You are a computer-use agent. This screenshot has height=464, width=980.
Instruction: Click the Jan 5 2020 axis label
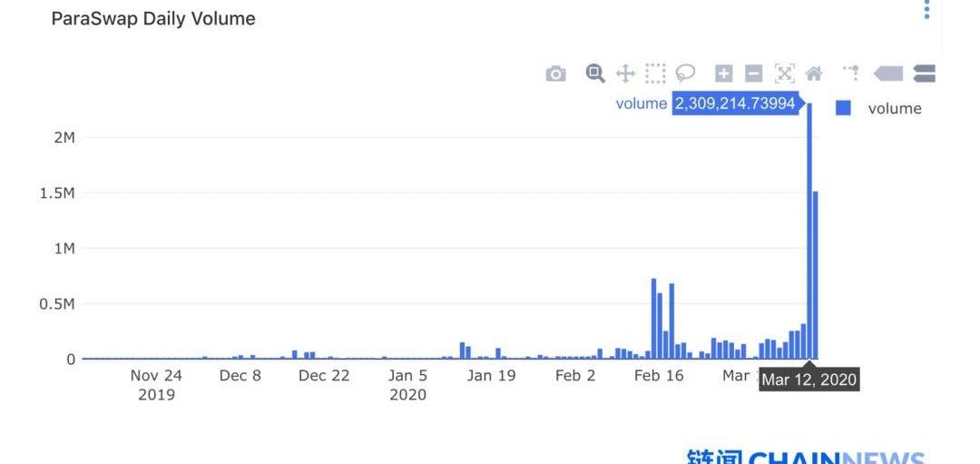tap(407, 385)
